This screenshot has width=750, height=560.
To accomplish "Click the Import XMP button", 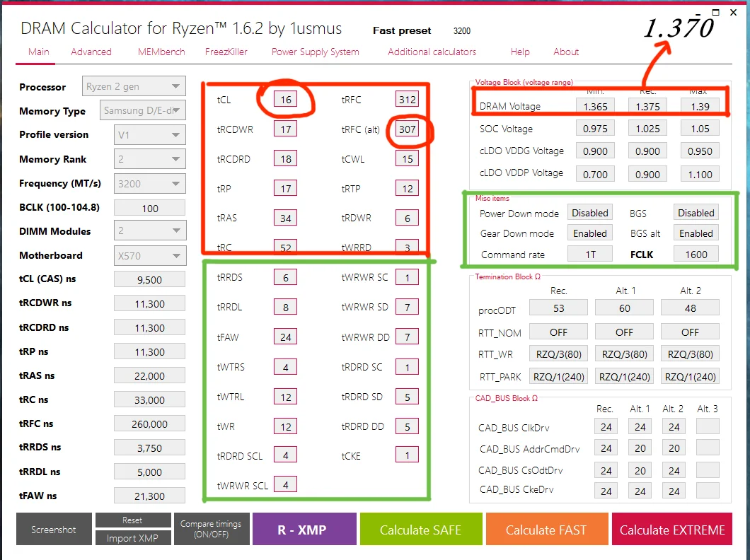I will [132, 538].
